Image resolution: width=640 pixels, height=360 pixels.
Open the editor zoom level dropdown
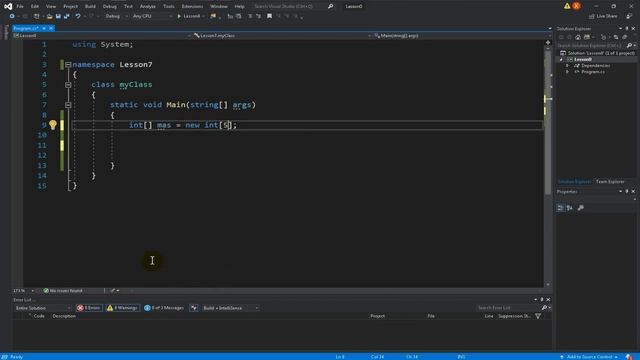(24, 291)
